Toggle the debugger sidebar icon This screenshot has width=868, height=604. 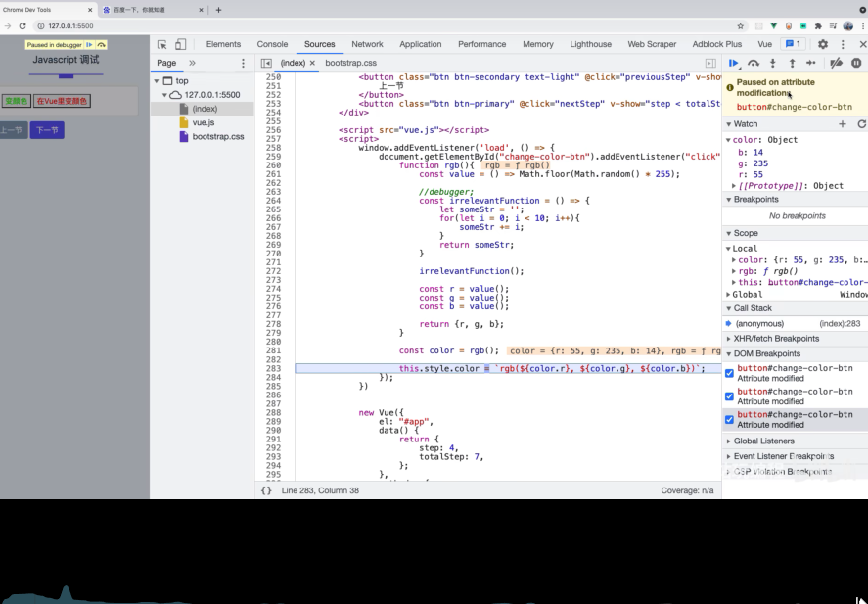(710, 63)
